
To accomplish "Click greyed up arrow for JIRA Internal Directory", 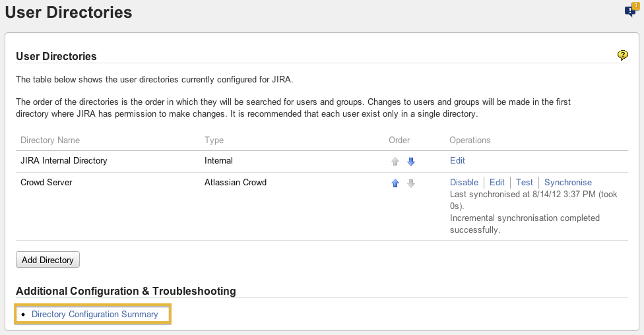I will click(395, 162).
